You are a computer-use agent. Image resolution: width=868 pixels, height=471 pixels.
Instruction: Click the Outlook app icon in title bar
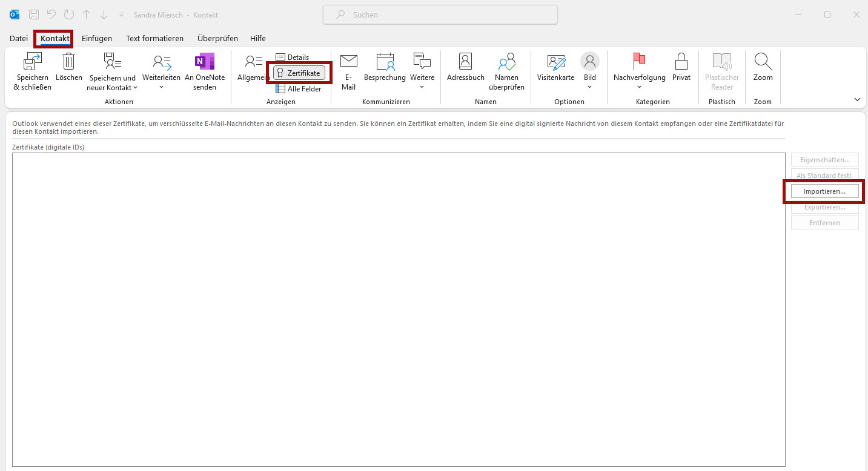click(15, 15)
